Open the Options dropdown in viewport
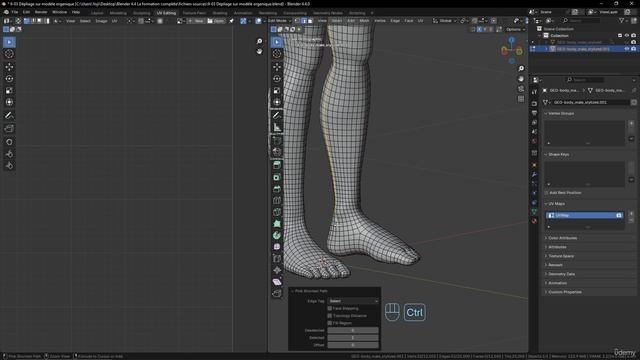The width and height of the screenshot is (640, 360). click(515, 29)
